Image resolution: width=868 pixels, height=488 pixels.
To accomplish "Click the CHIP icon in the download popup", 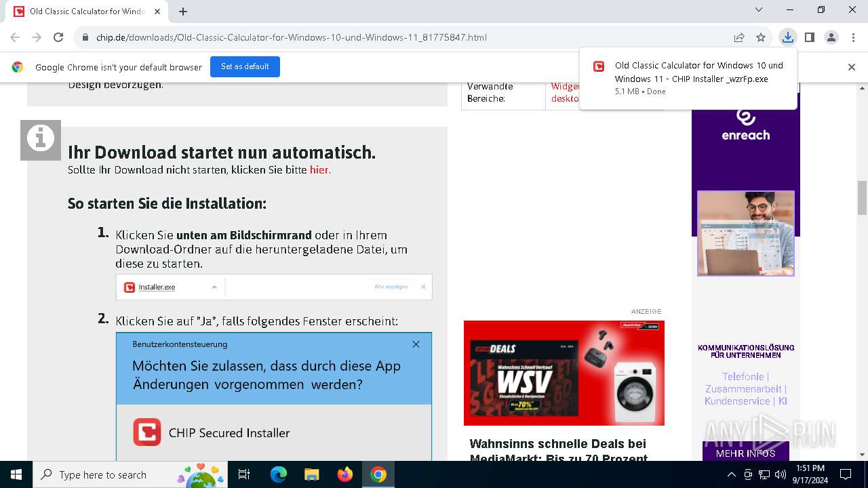I will coord(599,66).
